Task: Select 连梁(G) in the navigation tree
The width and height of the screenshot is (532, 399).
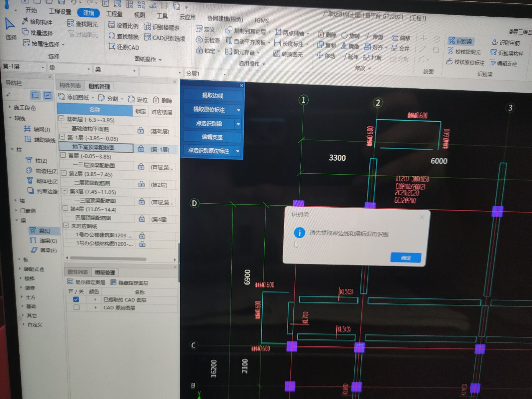Action: (x=44, y=240)
